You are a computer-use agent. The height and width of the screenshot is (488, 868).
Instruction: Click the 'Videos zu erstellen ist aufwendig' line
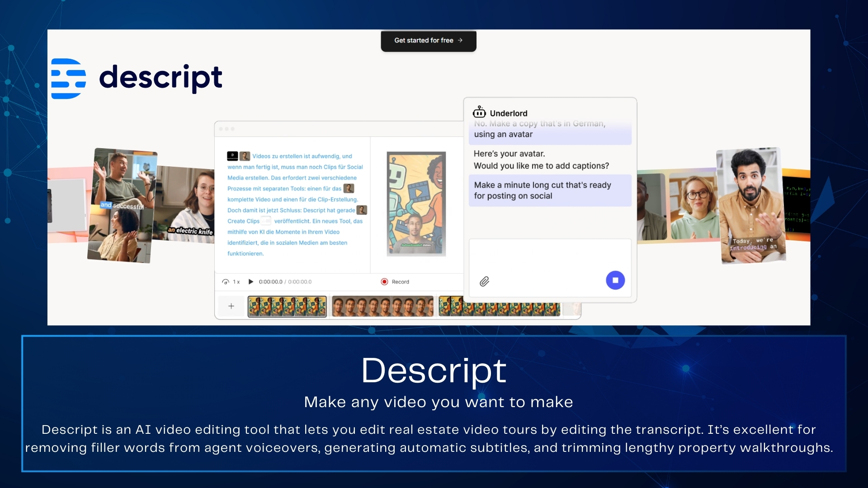coord(302,156)
